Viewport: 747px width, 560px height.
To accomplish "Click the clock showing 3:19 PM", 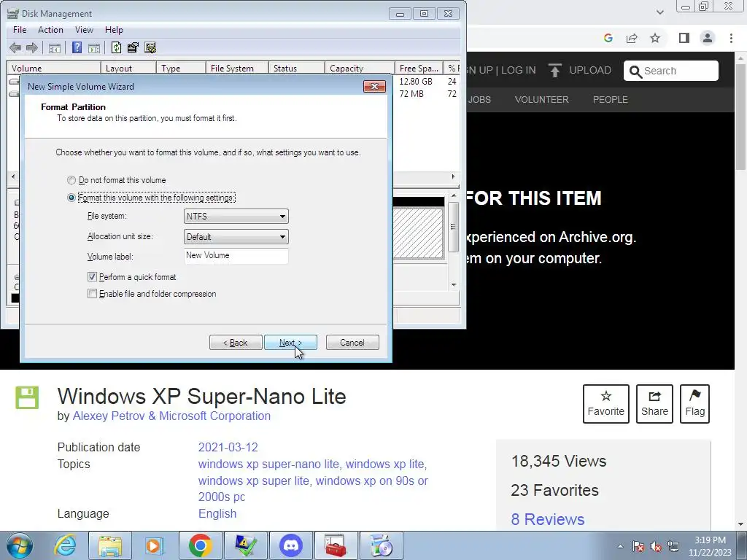I will (x=710, y=546).
